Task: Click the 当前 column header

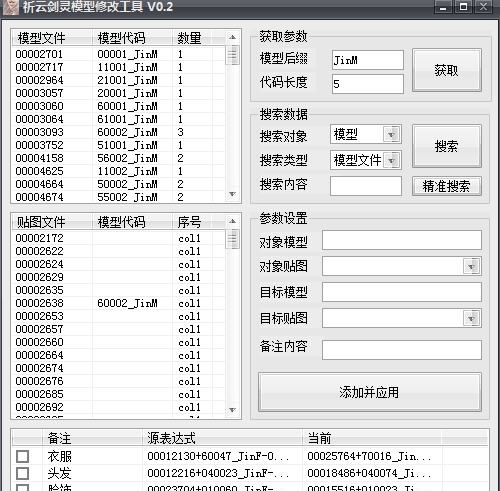Action: (x=372, y=438)
